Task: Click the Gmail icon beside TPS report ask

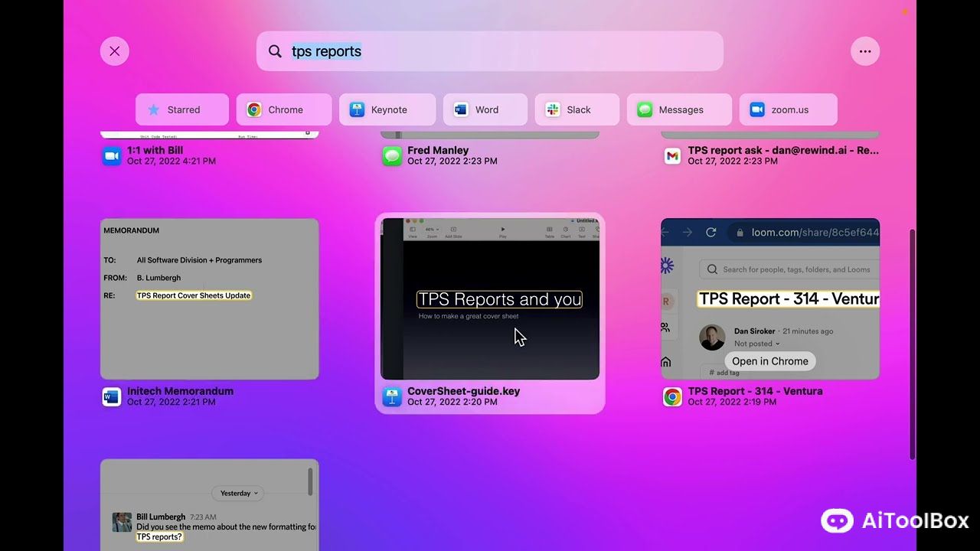Action: (672, 156)
